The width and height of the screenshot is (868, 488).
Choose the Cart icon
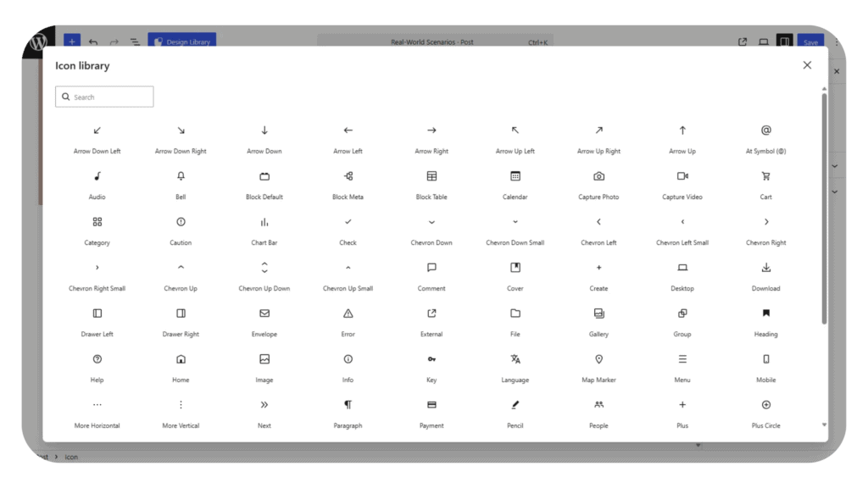pos(765,176)
